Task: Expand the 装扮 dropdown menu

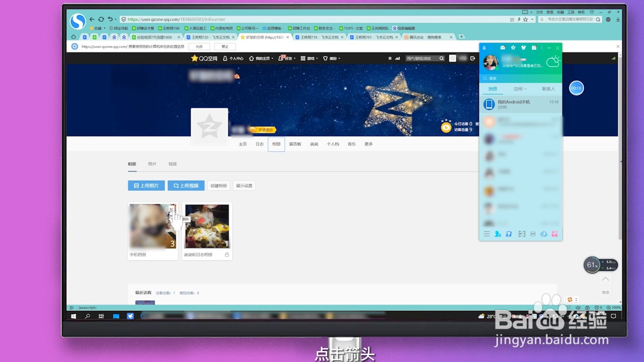Action: pos(339,58)
